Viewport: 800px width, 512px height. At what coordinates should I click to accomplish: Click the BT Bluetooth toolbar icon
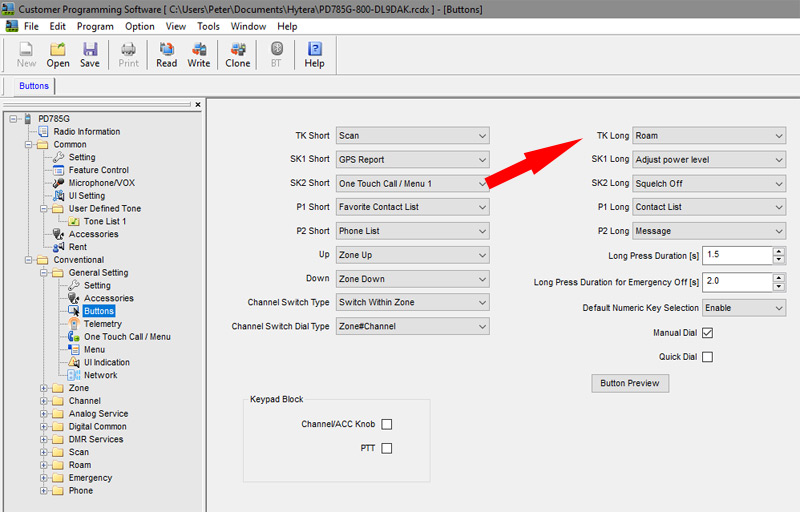click(276, 55)
